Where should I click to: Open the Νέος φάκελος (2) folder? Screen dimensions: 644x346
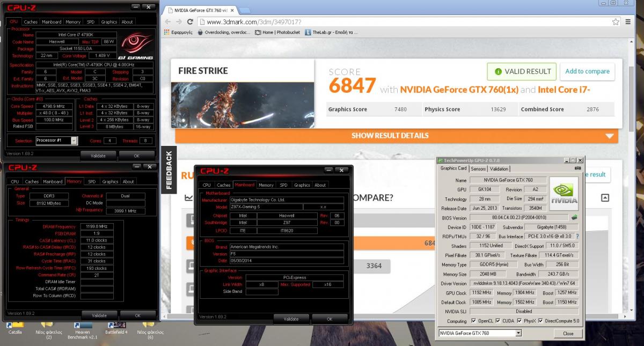[48, 330]
